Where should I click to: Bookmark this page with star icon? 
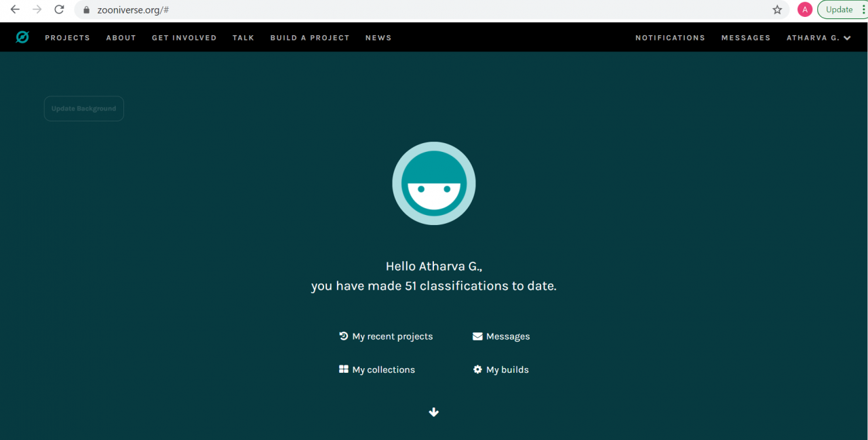click(x=777, y=9)
